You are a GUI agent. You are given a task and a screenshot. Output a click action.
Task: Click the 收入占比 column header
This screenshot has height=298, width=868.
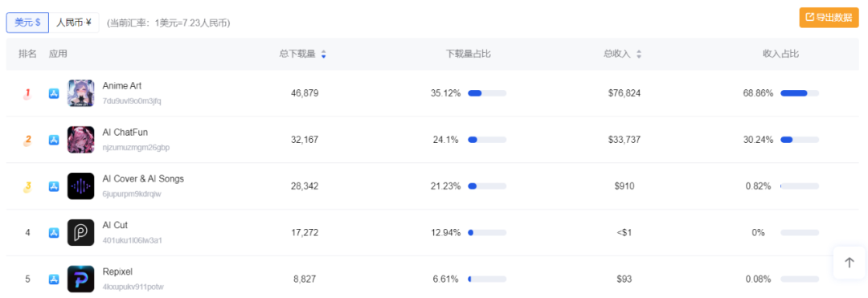coord(780,54)
